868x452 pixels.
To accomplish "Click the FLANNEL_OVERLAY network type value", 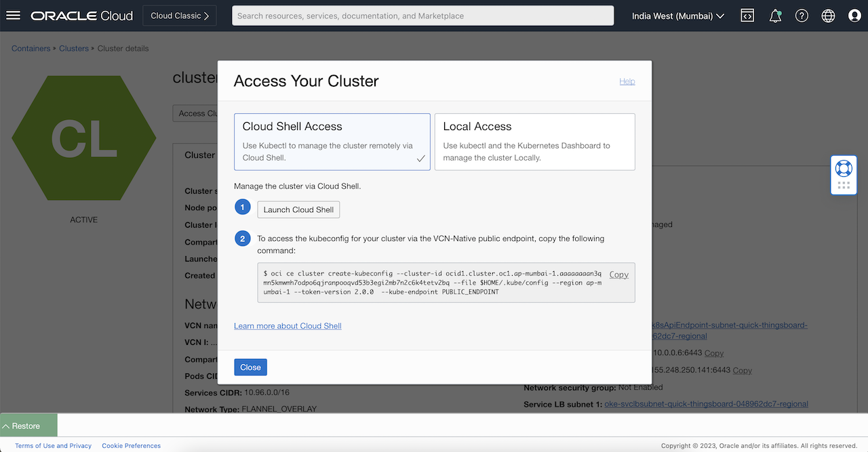I will point(279,409).
